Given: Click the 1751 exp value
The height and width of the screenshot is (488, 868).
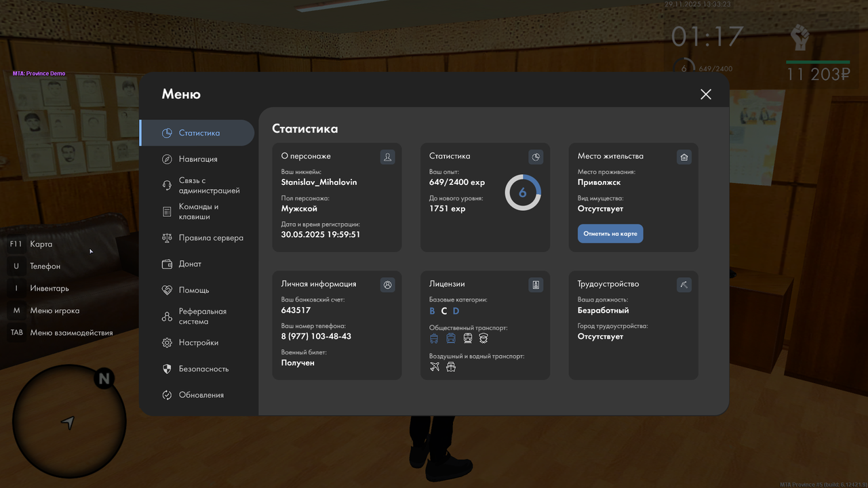Looking at the screenshot, I should (448, 209).
